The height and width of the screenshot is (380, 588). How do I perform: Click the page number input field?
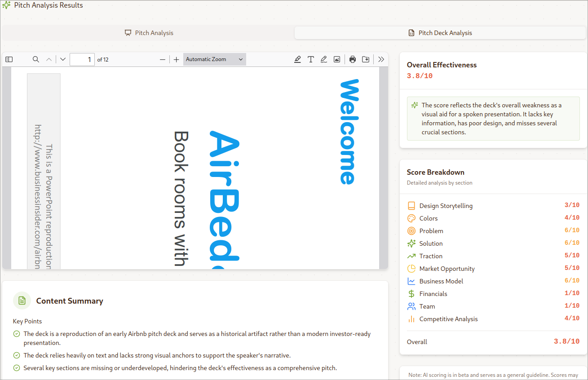(82, 59)
